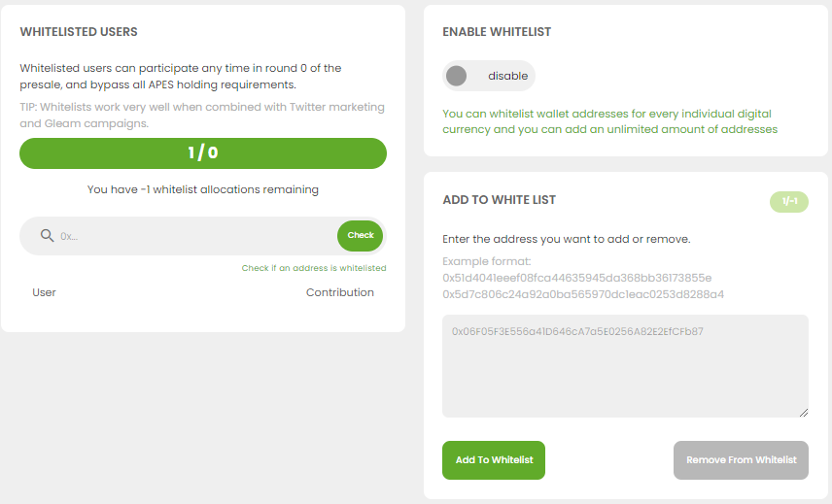Image resolution: width=832 pixels, height=504 pixels.
Task: Click the whitelist allocations remaining text
Action: [203, 189]
